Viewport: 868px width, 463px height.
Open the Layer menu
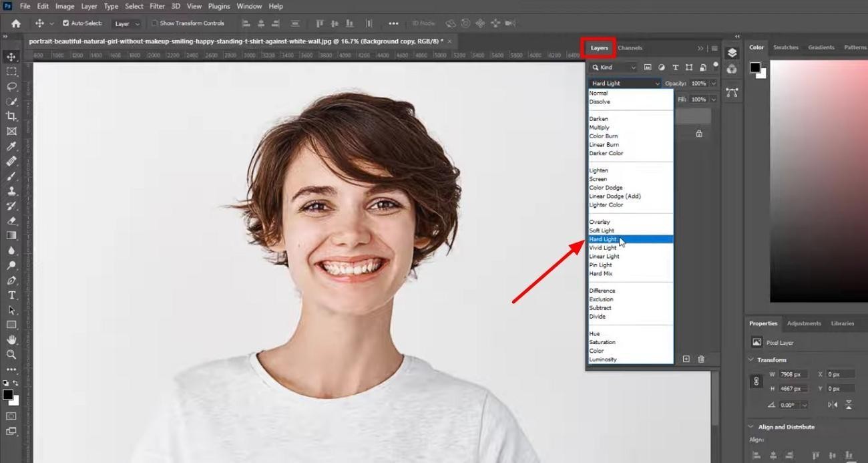(x=89, y=6)
